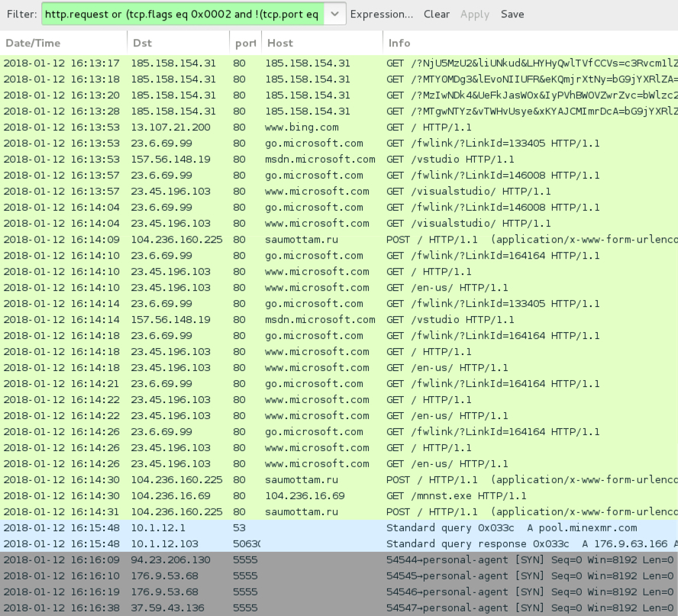Select the 16:13:53 msdn.microsoft.com /vstudio row
The width and height of the screenshot is (678, 616).
click(x=339, y=159)
